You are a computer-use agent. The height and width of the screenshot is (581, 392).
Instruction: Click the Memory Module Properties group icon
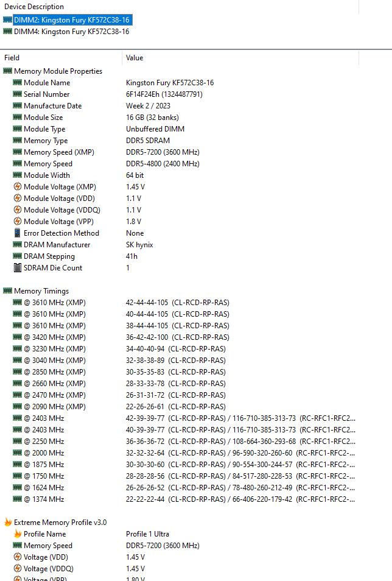[7, 71]
